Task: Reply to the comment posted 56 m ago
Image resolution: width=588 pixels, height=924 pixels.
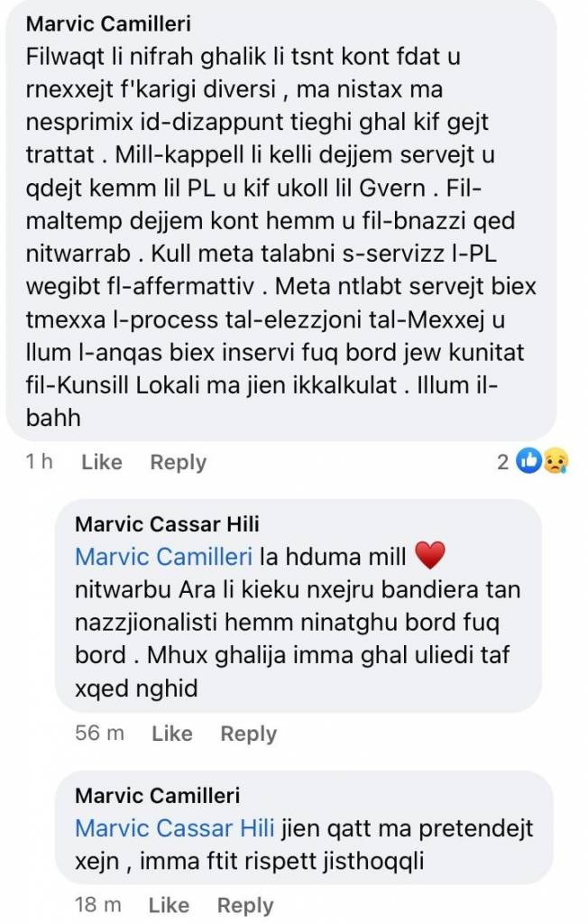Action: [x=249, y=735]
